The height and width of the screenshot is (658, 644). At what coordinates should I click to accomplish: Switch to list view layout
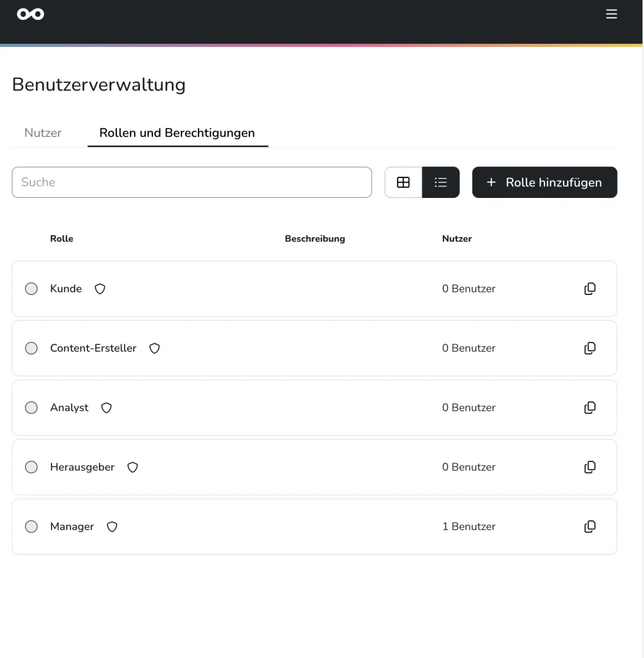tap(441, 182)
